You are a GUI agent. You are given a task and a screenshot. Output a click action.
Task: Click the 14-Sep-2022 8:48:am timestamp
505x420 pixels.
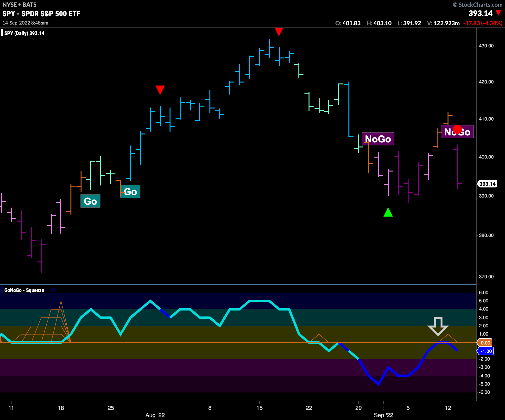[x=25, y=23]
